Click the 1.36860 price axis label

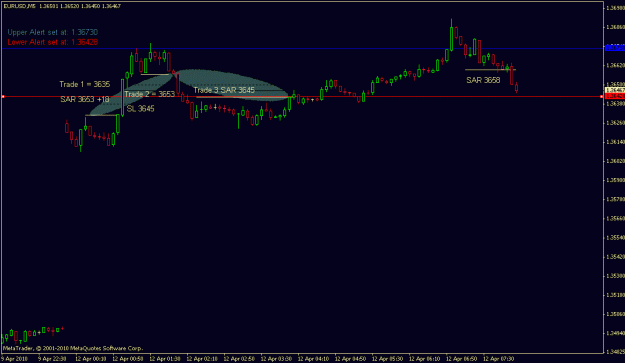[615, 27]
